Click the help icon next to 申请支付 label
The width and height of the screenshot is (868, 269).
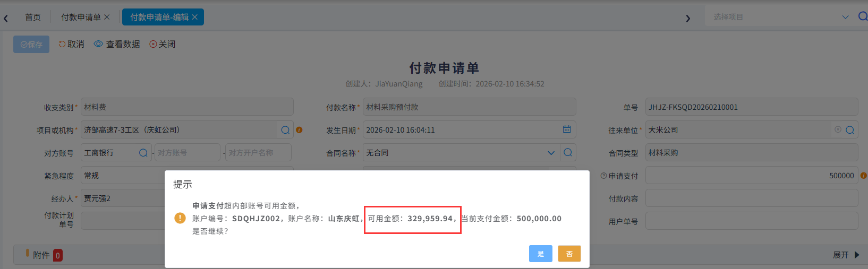point(603,176)
